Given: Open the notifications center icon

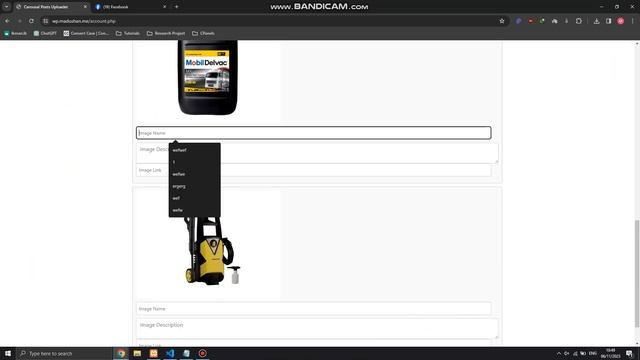Looking at the screenshot, I should click(x=630, y=353).
